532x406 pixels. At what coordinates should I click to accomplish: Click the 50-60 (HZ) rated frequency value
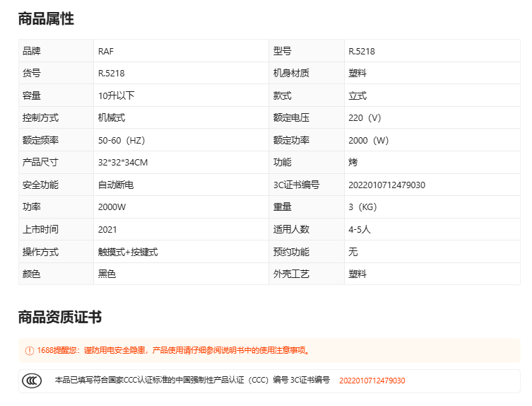point(122,140)
